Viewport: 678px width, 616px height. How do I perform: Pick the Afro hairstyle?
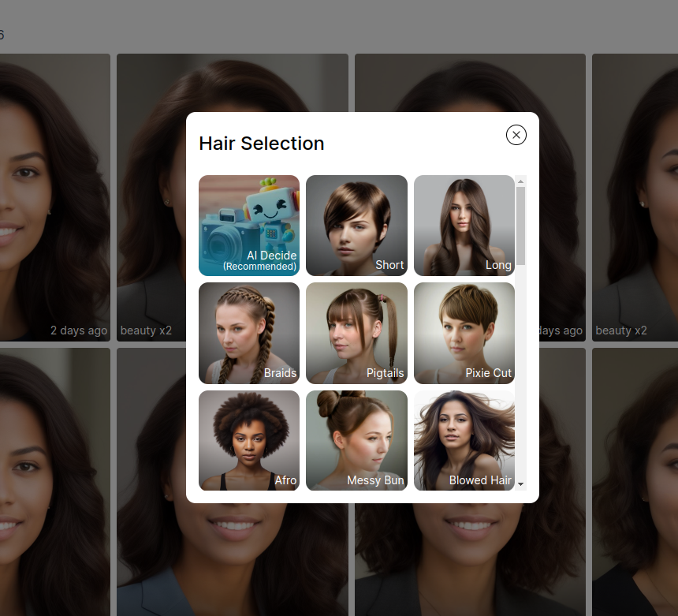tap(249, 440)
